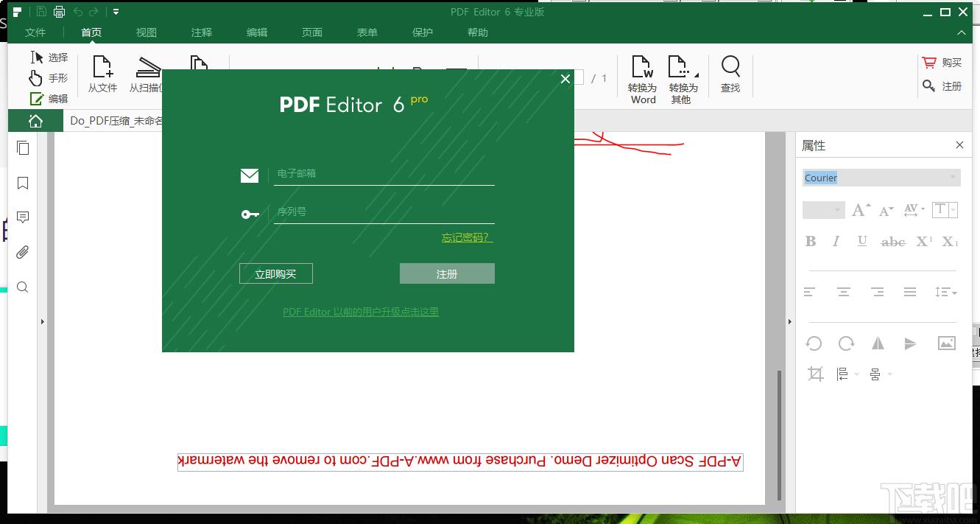Increase font size in properties

click(x=861, y=210)
